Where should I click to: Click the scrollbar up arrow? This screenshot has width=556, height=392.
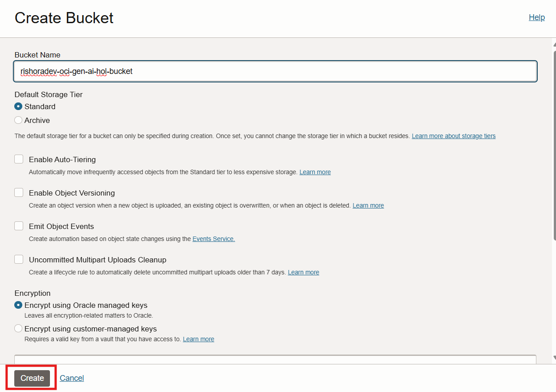tap(554, 44)
